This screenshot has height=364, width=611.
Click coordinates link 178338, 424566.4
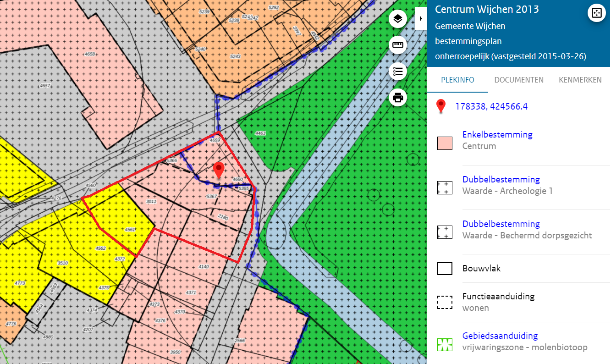point(491,106)
